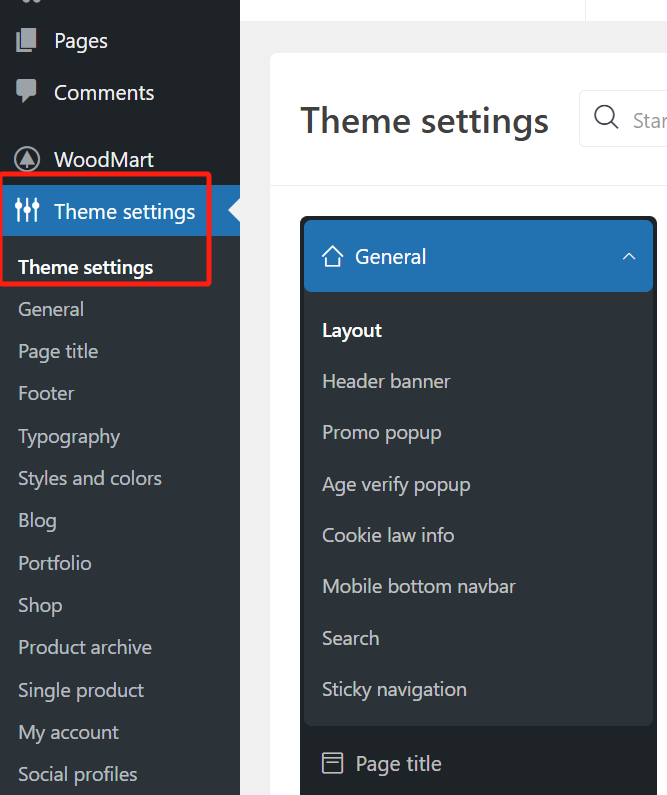Image resolution: width=667 pixels, height=795 pixels.
Task: Click the search magnifier icon
Action: [606, 119]
